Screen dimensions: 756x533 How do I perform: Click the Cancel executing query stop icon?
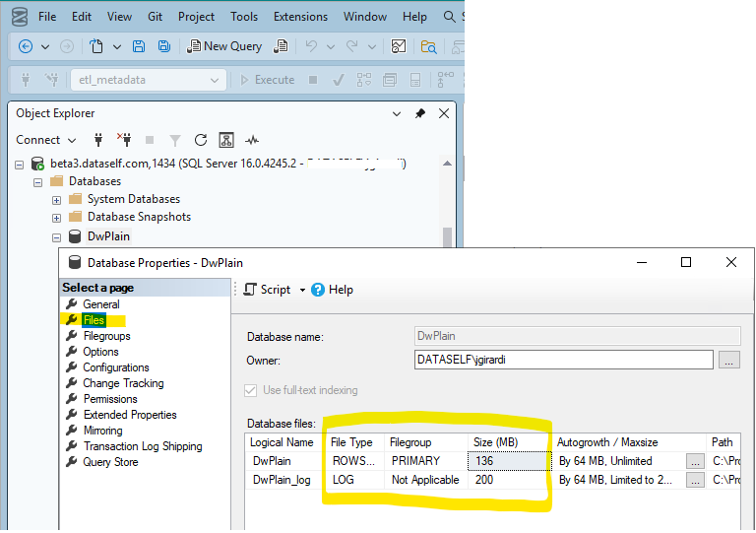[313, 80]
